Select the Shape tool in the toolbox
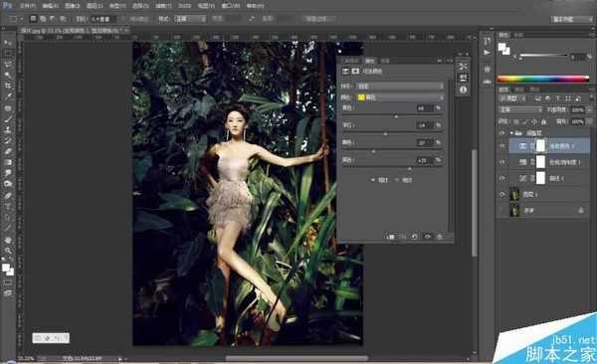 [8, 228]
